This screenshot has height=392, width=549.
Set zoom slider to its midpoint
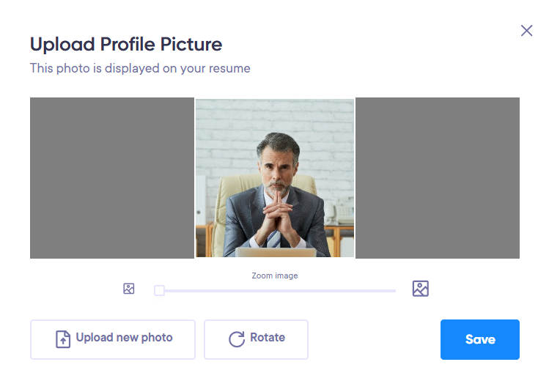tap(275, 291)
